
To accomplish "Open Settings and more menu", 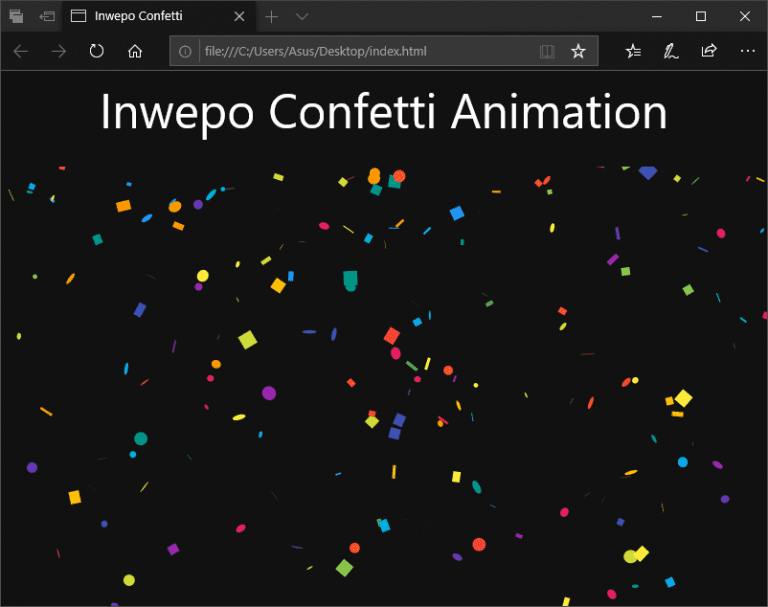I will (x=747, y=51).
